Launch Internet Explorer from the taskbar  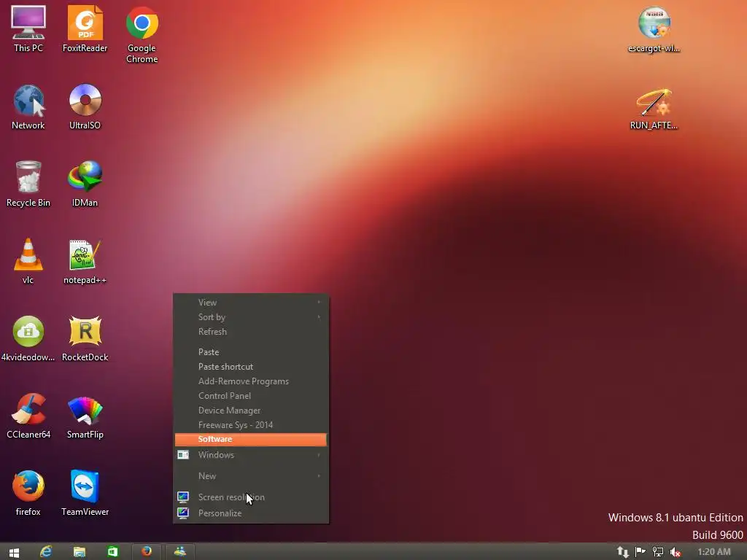coord(46,552)
